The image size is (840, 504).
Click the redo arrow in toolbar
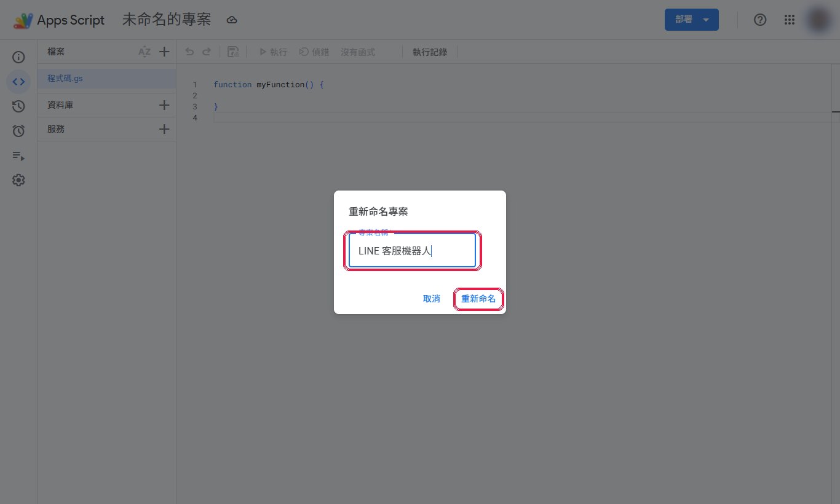pyautogui.click(x=207, y=52)
